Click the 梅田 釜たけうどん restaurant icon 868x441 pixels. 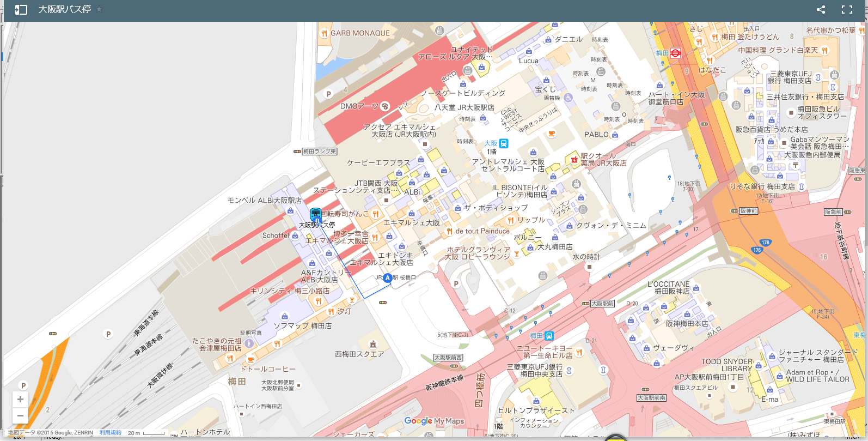[714, 37]
